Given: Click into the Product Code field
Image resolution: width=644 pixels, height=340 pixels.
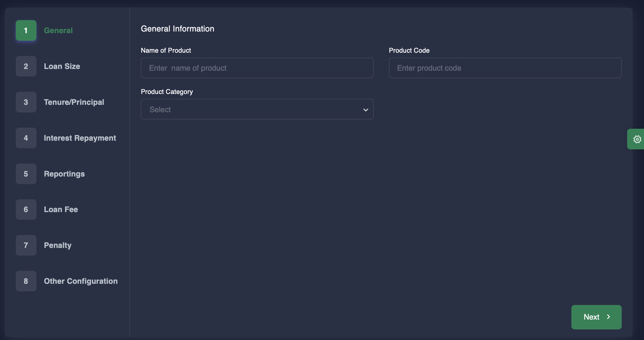Looking at the screenshot, I should 505,68.
